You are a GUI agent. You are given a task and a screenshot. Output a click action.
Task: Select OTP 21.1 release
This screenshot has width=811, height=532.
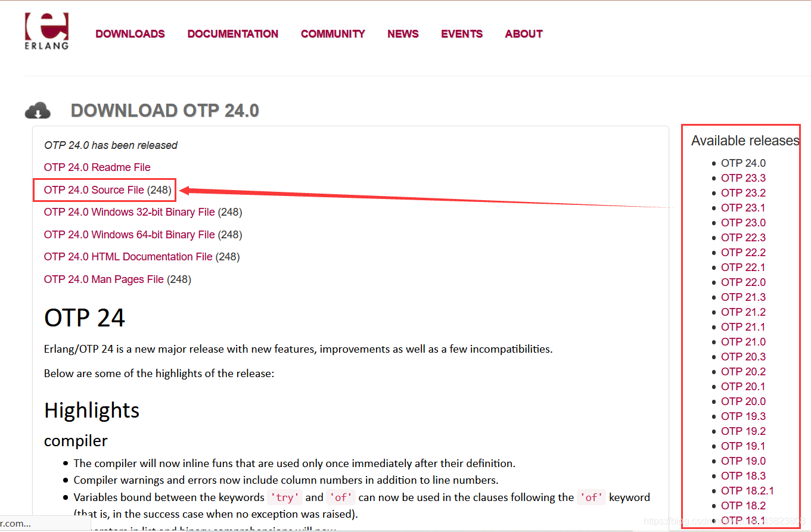[x=743, y=327]
